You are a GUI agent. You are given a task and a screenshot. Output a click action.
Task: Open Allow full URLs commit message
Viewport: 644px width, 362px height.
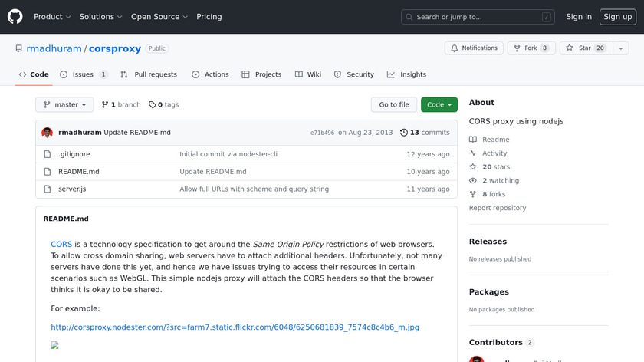[255, 189]
